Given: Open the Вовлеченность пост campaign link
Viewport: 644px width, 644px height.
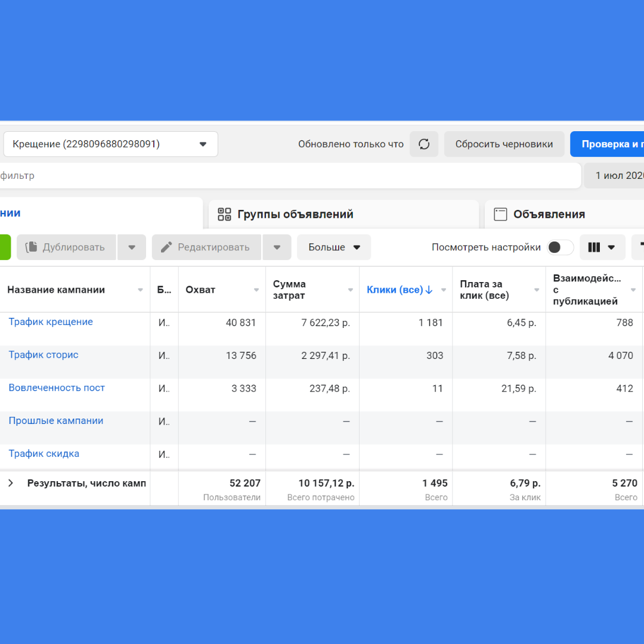Looking at the screenshot, I should [x=57, y=388].
